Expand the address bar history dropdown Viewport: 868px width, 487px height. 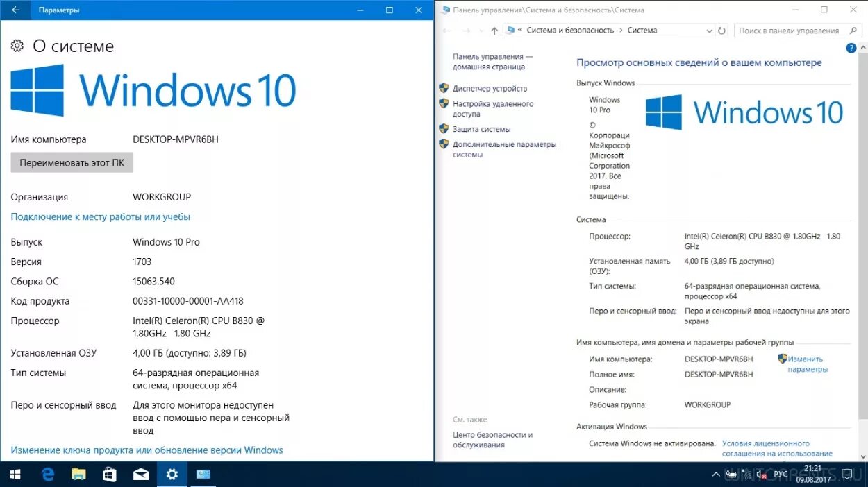tap(709, 31)
